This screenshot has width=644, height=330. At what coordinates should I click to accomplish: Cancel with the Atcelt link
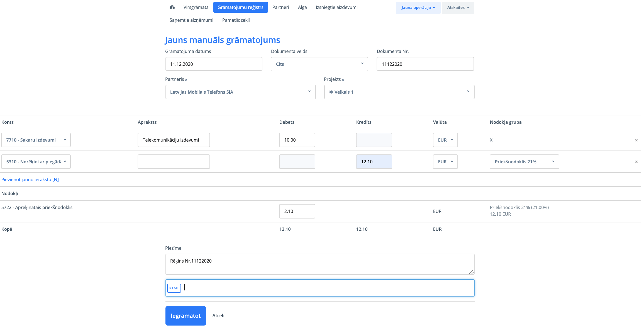(x=218, y=316)
